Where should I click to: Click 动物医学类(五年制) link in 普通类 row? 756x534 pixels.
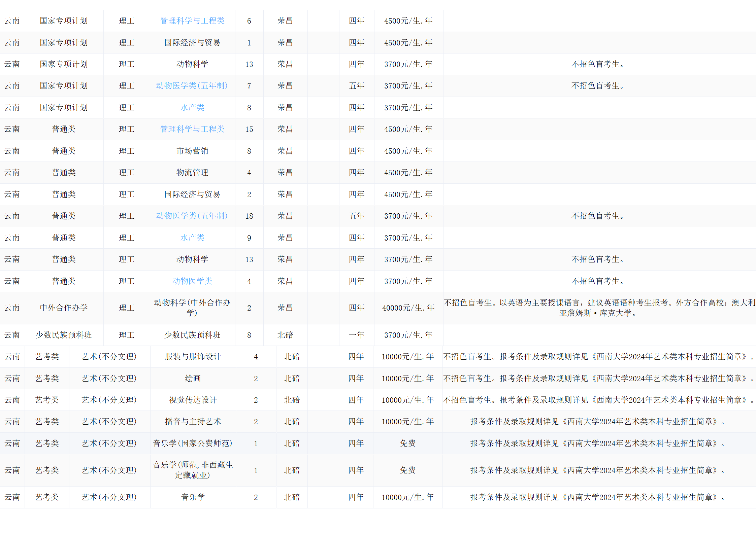192,216
